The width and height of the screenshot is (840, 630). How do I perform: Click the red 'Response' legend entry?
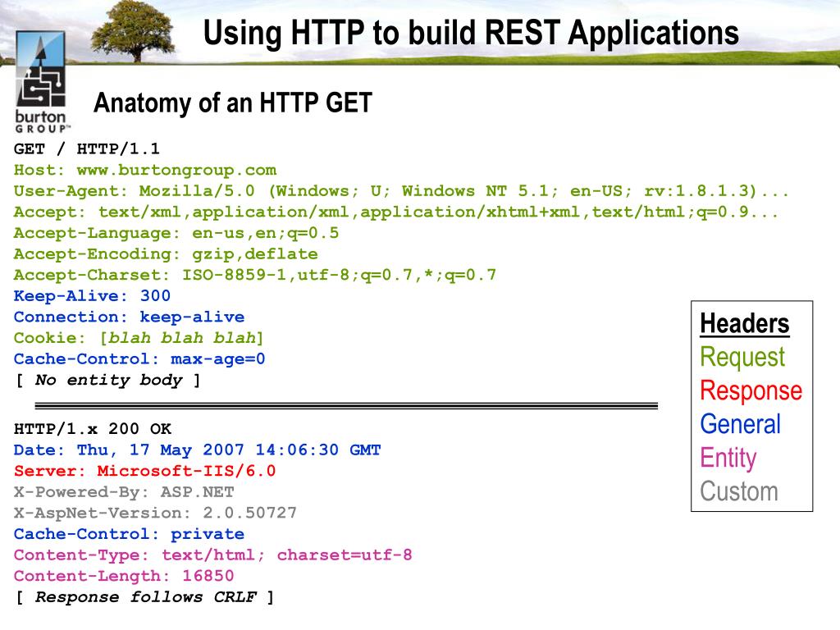pos(751,390)
